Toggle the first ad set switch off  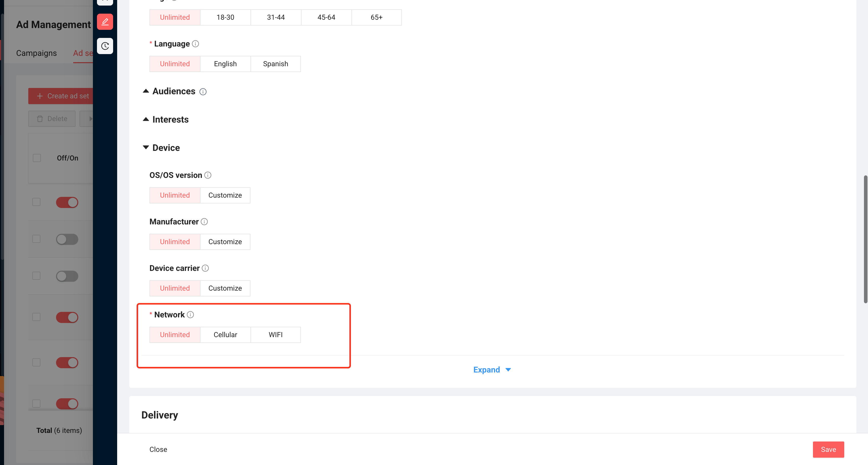tap(67, 202)
